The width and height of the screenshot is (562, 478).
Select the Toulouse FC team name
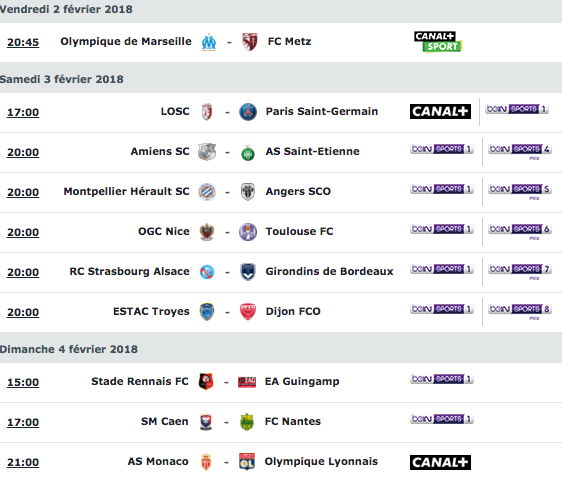[299, 231]
